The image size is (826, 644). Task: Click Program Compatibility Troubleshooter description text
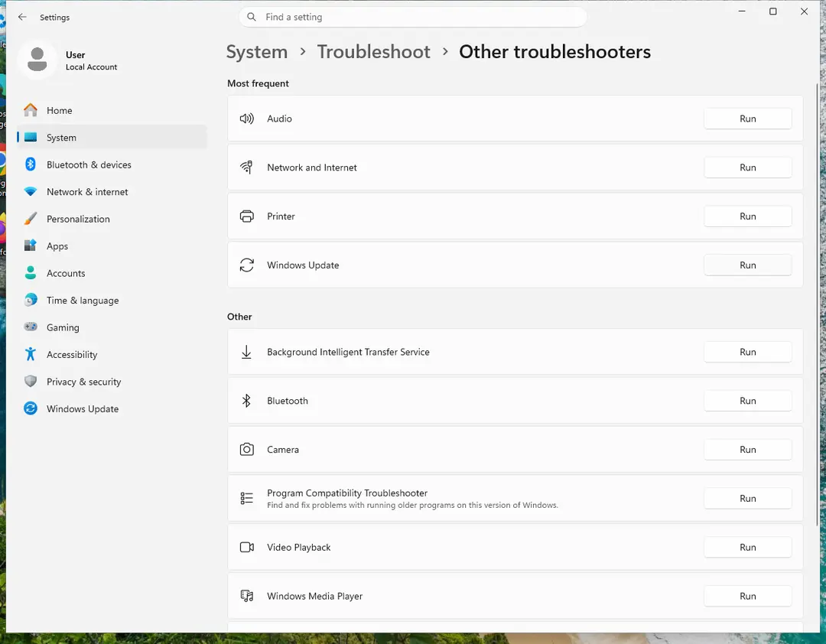412,505
